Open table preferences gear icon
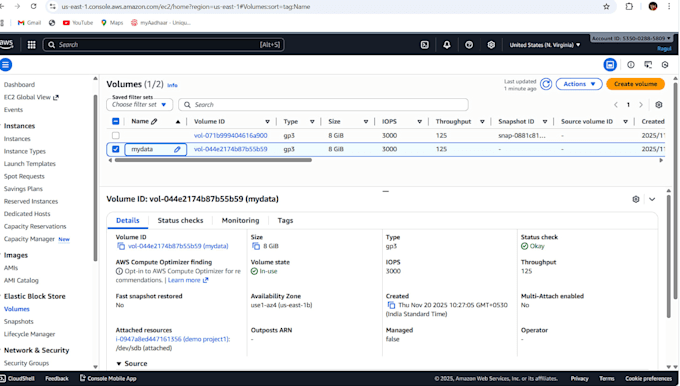 pyautogui.click(x=659, y=105)
